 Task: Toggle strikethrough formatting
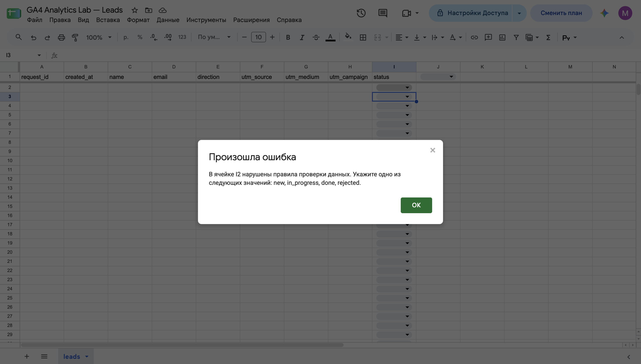[316, 37]
